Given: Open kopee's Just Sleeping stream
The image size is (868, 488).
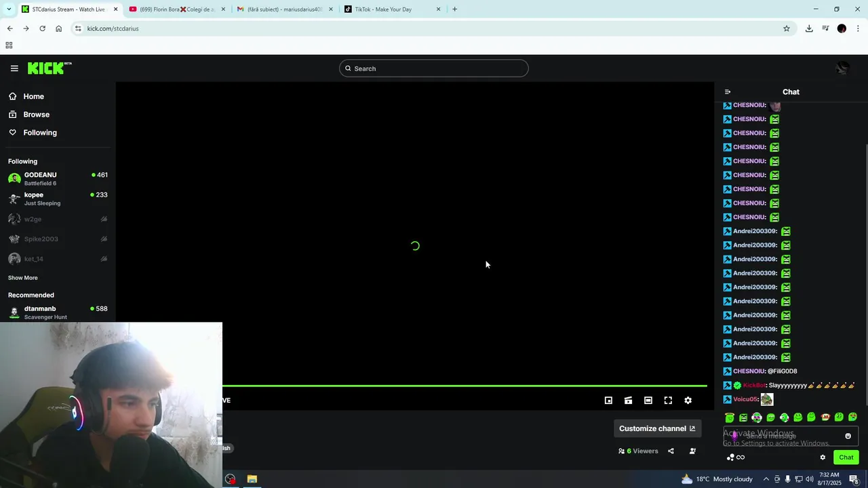Looking at the screenshot, I should click(58, 199).
